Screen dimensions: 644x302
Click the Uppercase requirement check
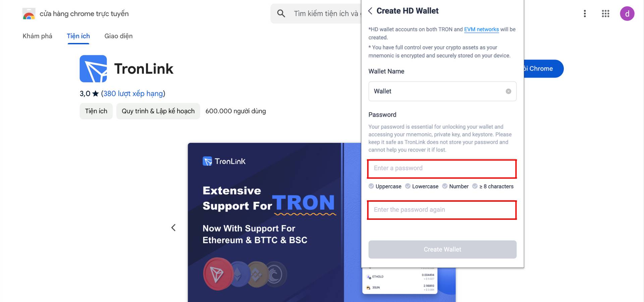(371, 186)
